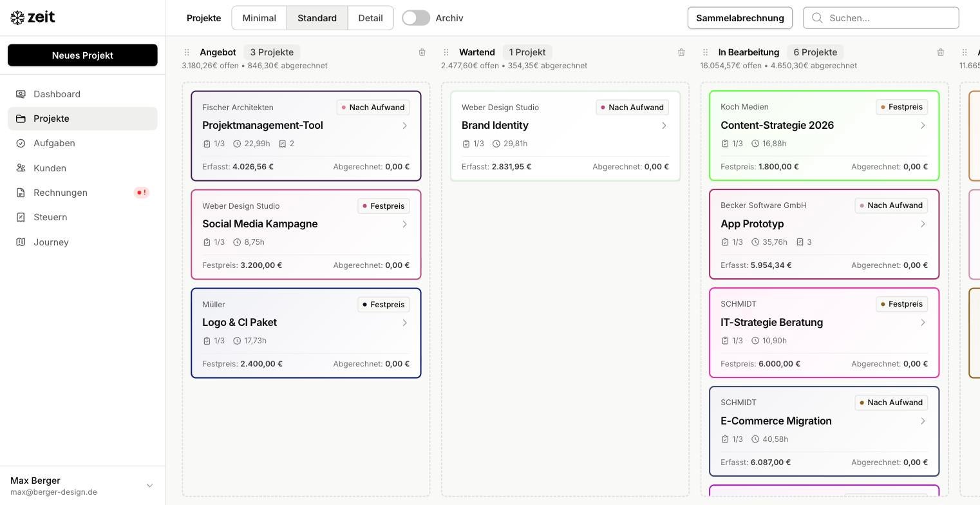Viewport: 980px width, 505px height.
Task: Delete the Angebot column via trash icon
Action: tap(422, 52)
